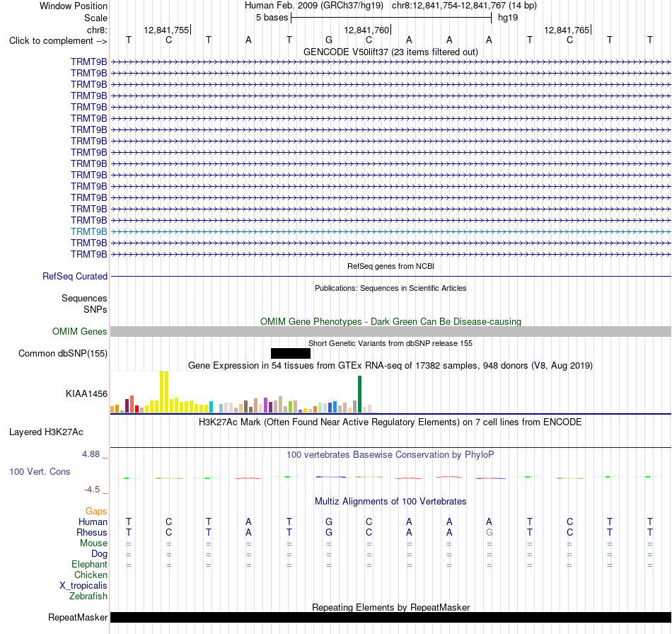Click the Layered H3K27Ac label
672x634 pixels.
pos(46,432)
